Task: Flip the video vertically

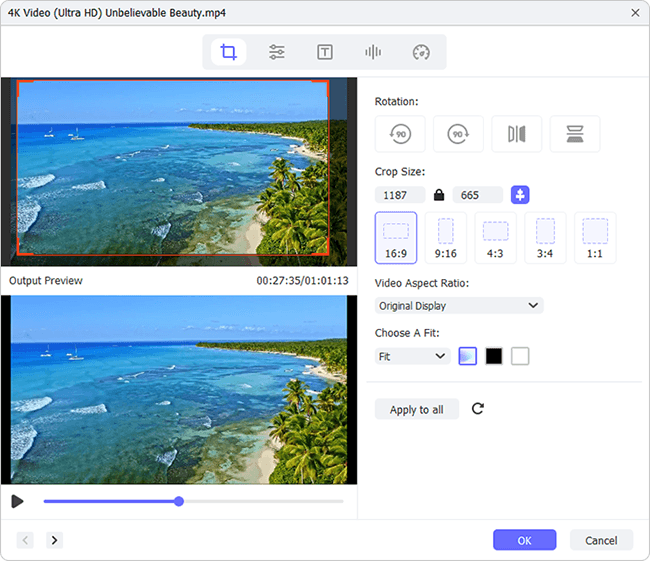Action: [x=575, y=134]
